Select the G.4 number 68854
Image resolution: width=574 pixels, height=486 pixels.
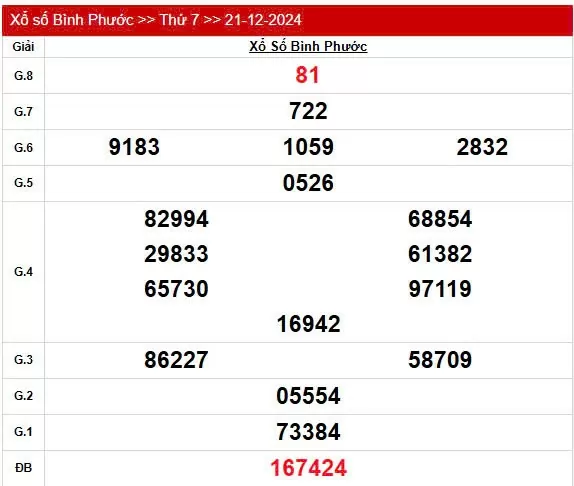pyautogui.click(x=440, y=219)
